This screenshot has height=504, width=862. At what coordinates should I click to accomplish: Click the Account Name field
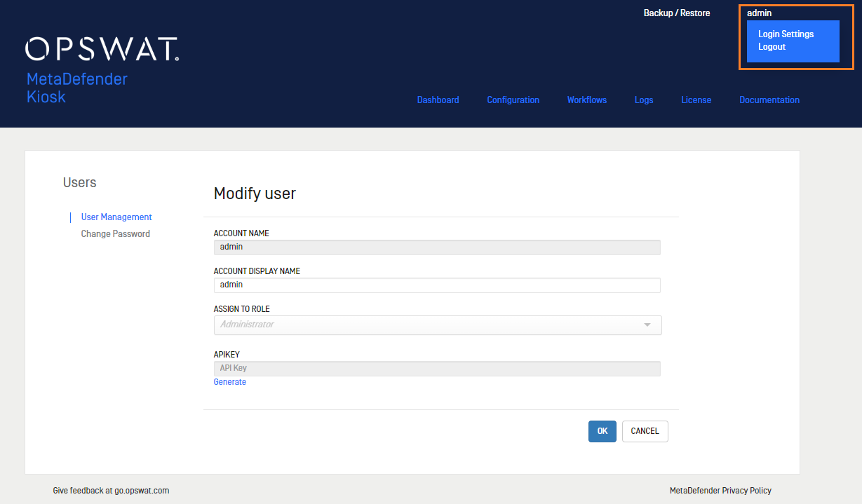(x=437, y=247)
